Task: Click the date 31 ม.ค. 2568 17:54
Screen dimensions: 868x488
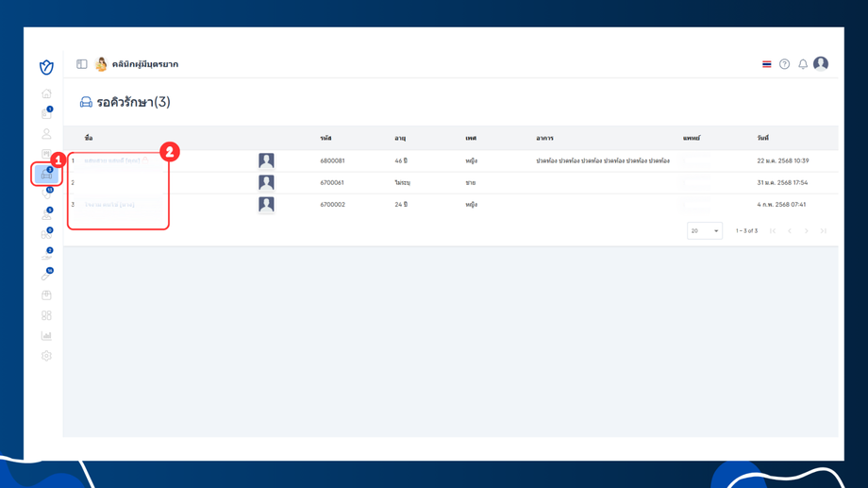Action: coord(782,182)
